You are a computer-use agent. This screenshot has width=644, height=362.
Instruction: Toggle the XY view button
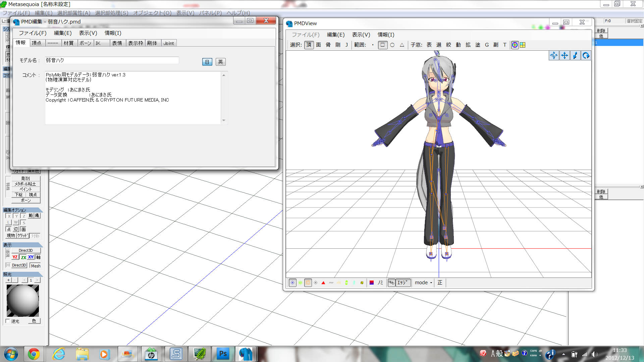[31, 257]
